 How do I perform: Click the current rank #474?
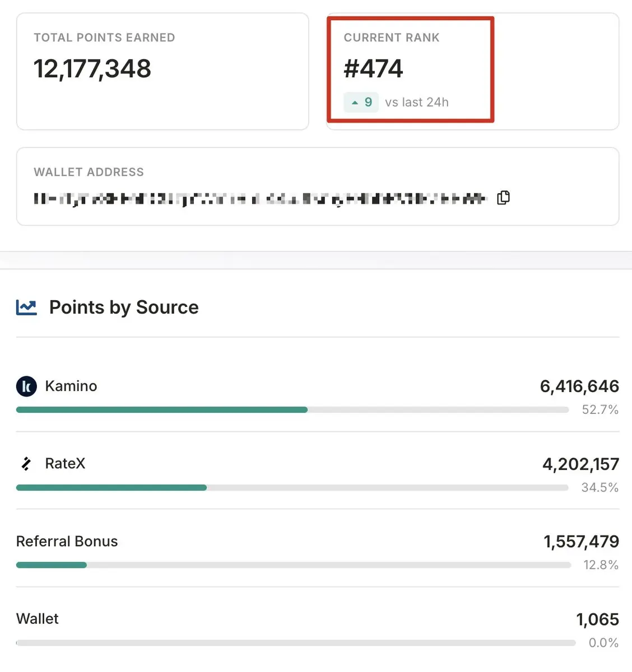click(x=373, y=69)
